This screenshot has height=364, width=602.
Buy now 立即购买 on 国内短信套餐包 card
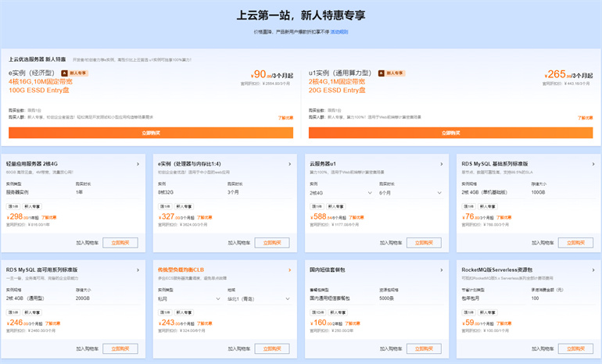[424, 348]
